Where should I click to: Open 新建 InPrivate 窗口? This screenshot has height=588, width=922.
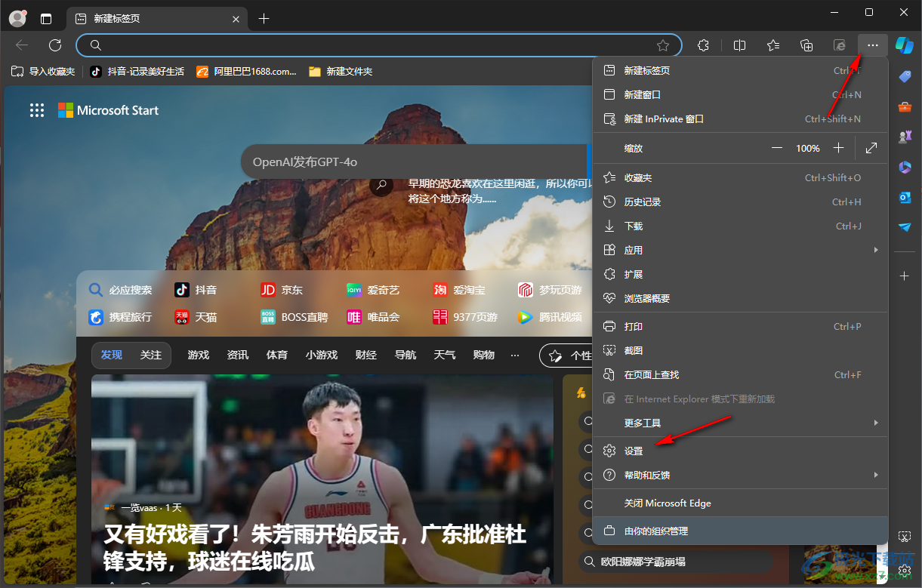pyautogui.click(x=740, y=119)
